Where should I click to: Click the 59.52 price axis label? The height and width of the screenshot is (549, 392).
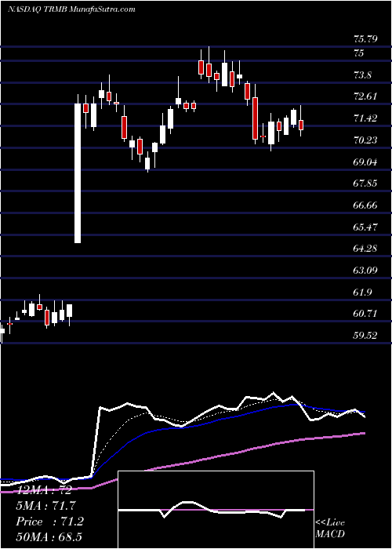point(365,336)
